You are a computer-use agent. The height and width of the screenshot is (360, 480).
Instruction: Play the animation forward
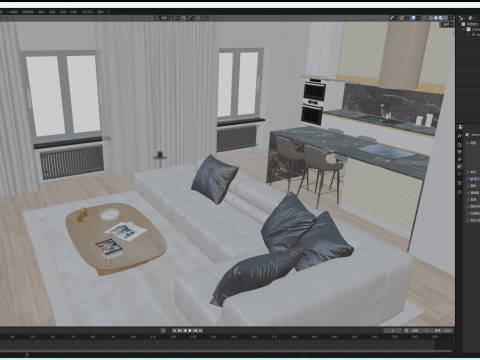tap(190, 330)
